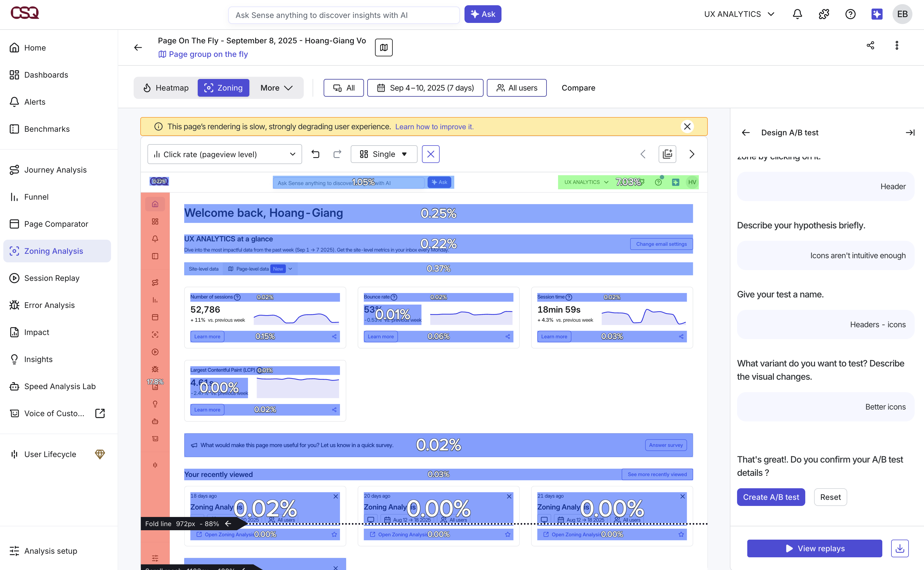
Task: Open the Single display mode dropdown
Action: click(x=383, y=154)
